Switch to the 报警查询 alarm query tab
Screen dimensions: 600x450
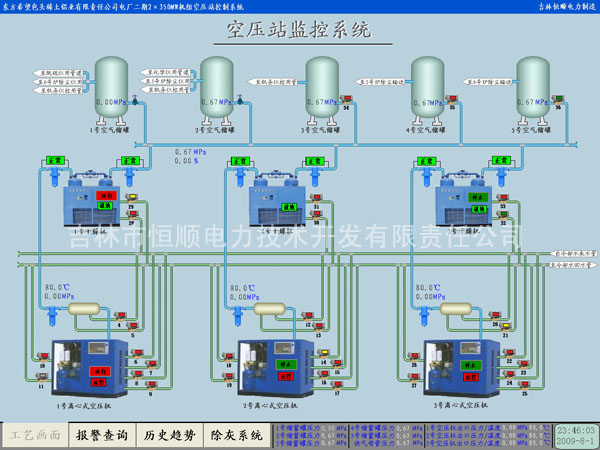(101, 435)
